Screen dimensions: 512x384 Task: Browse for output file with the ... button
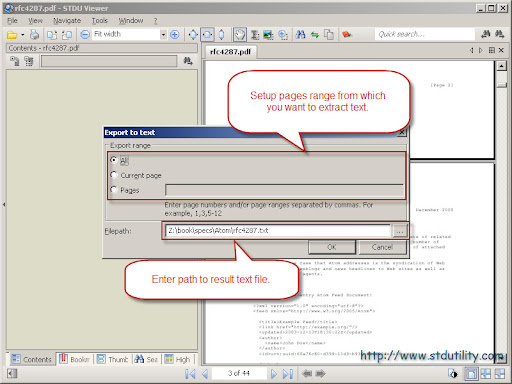[400, 231]
